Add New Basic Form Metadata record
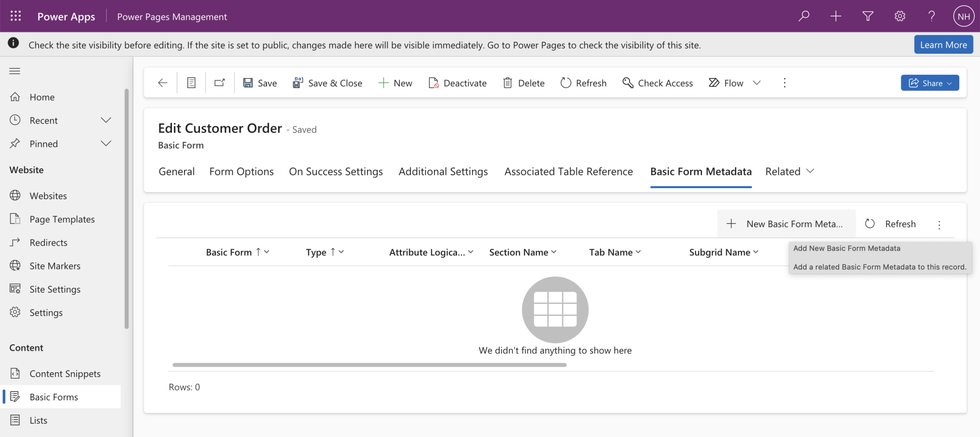 (x=786, y=224)
